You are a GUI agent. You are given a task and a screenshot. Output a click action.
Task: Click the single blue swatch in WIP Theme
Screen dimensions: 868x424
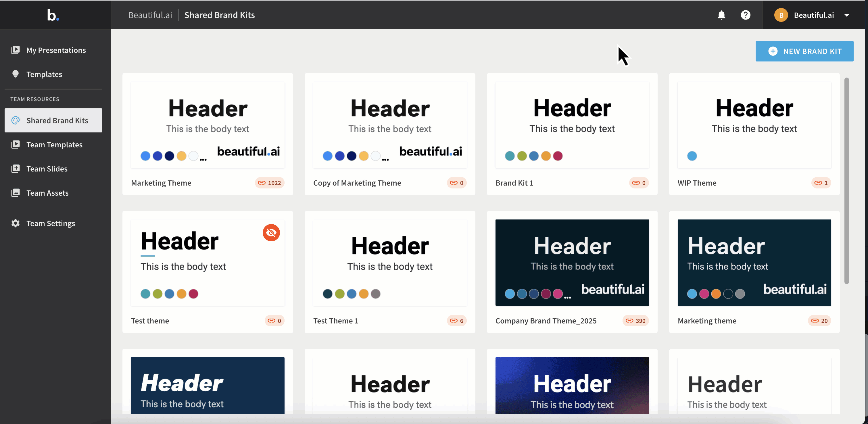pos(692,156)
